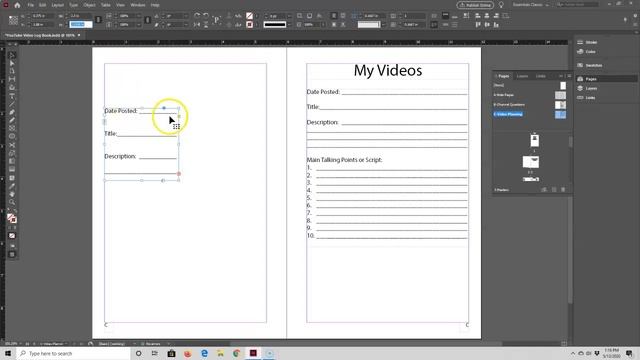Select the Type tool

point(12,96)
